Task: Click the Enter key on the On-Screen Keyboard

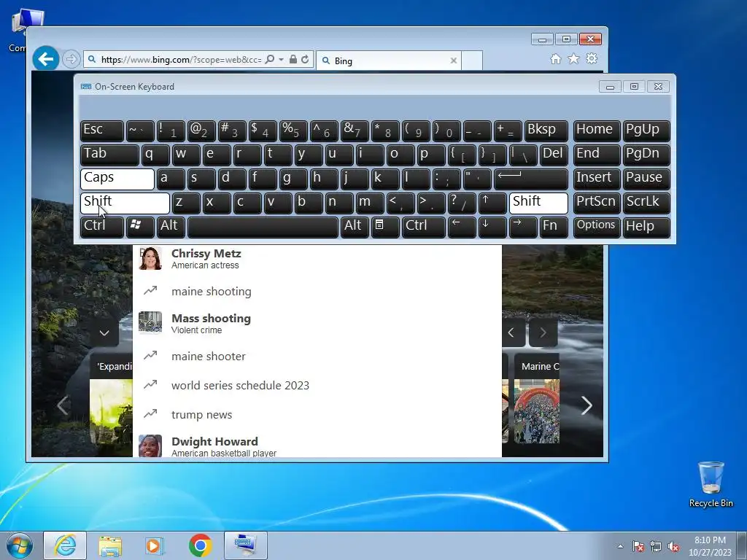Action: [x=531, y=179]
